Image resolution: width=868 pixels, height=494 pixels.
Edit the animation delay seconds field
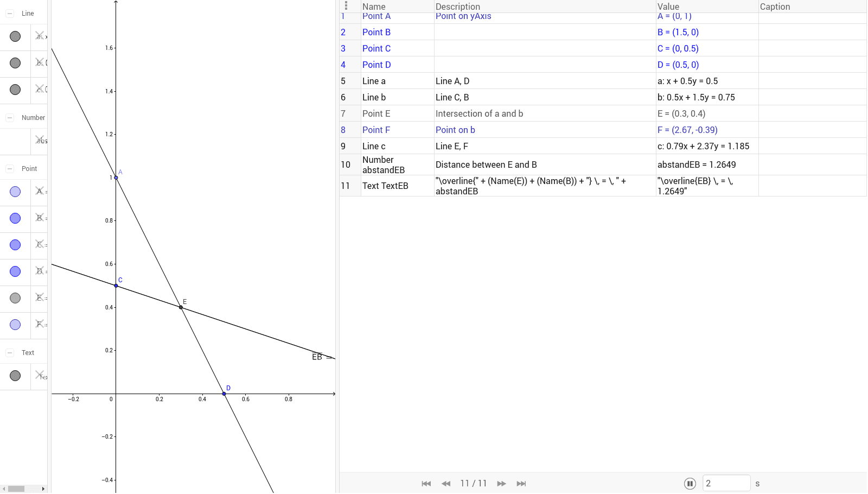(x=726, y=483)
